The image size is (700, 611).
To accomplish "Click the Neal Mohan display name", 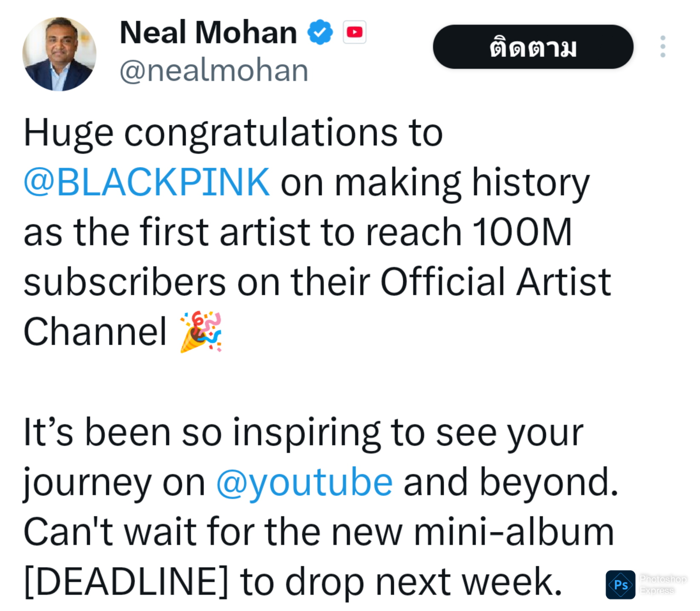I will coord(208,32).
